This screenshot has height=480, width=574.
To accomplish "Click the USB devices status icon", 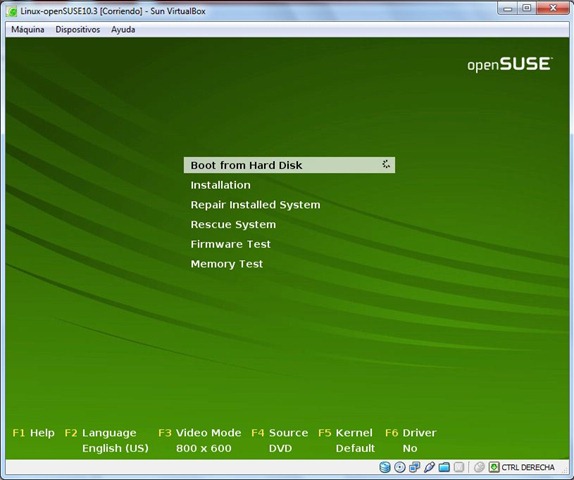I will [429, 467].
